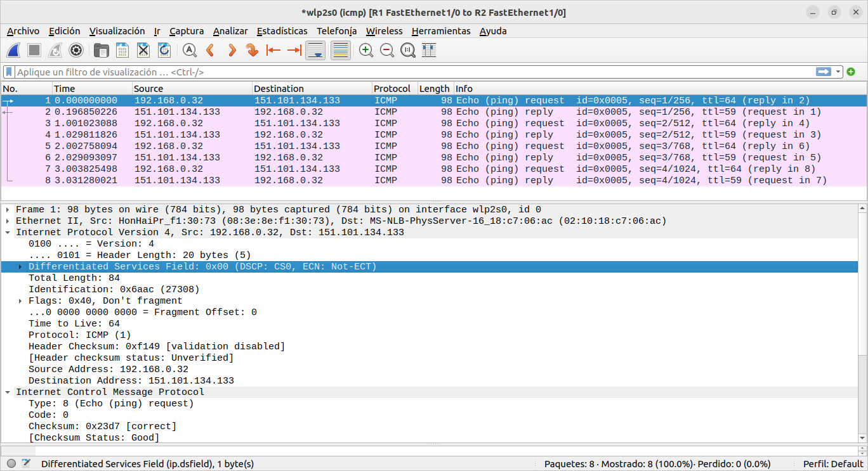This screenshot has width=868, height=471.
Task: Sort by the Protocol column header
Action: click(x=395, y=89)
